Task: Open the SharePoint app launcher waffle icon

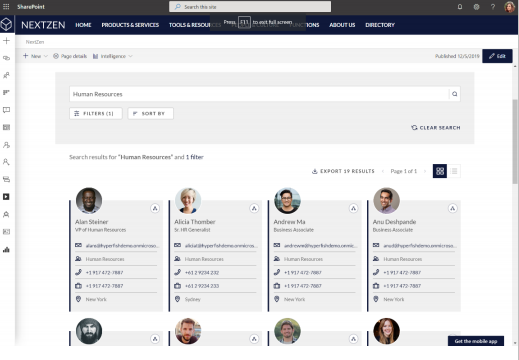Action: (6, 7)
